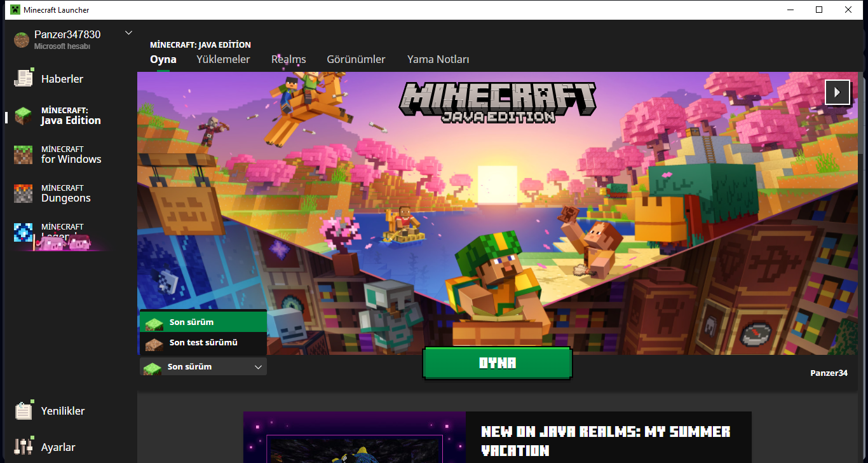Select Minecraft Dungeons icon in sidebar
868x463 pixels.
tap(24, 193)
